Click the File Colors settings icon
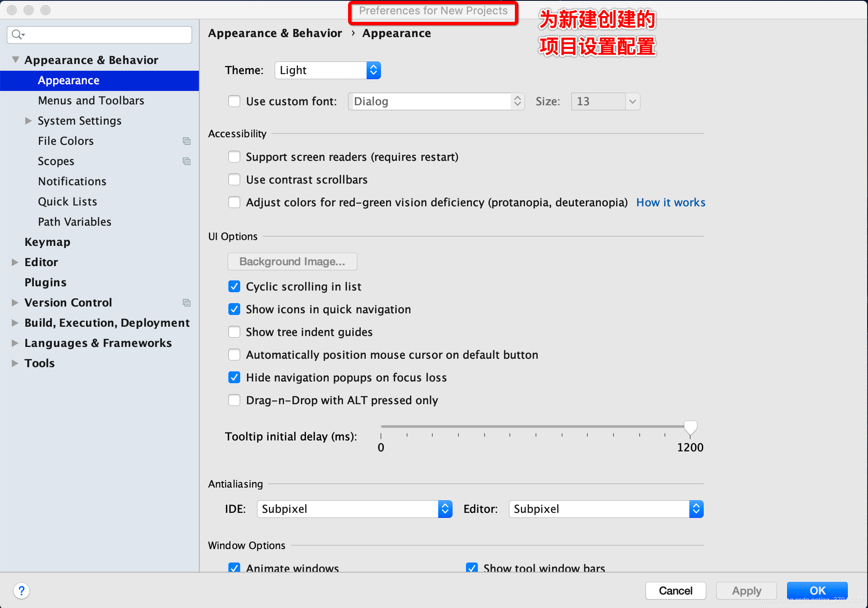This screenshot has height=608, width=868. [185, 141]
